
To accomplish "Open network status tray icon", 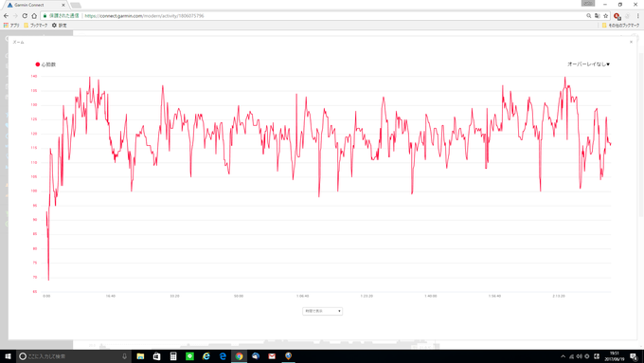I will (571, 356).
